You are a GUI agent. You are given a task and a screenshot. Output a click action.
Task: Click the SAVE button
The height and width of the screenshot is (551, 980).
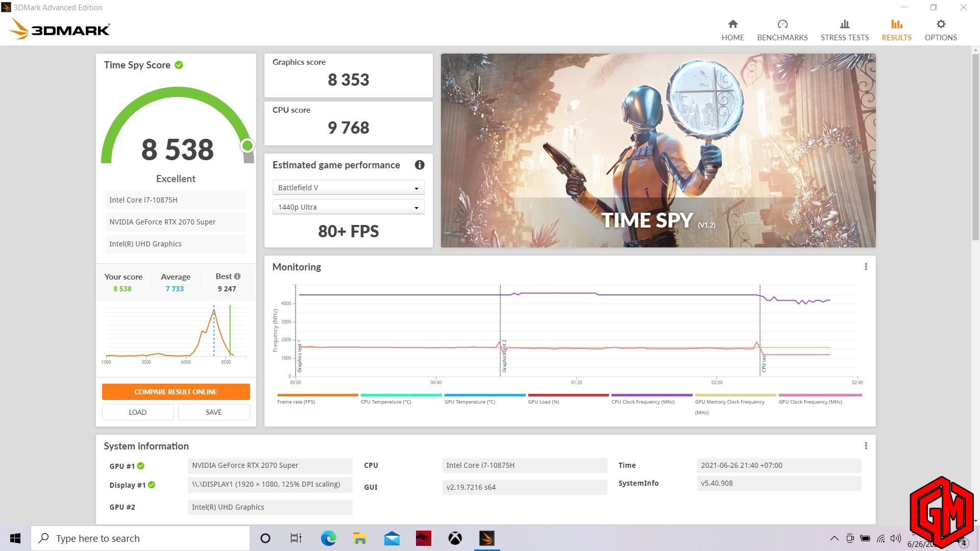[x=214, y=412]
